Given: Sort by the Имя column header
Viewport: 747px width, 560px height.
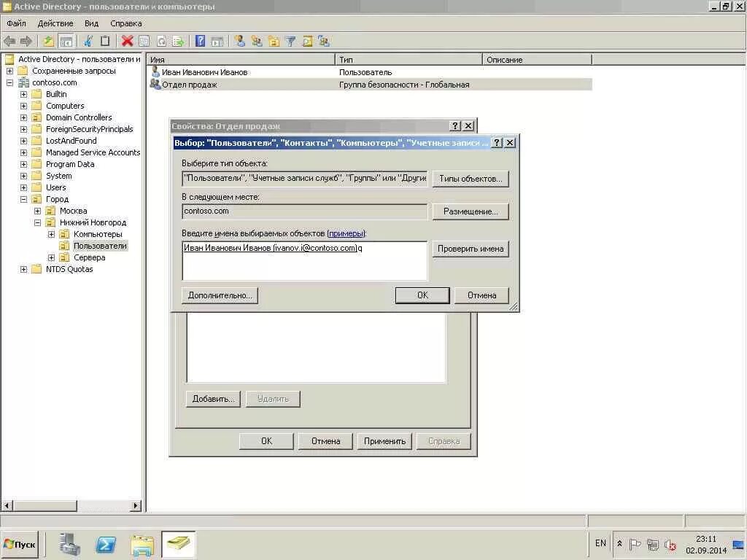Looking at the screenshot, I should tap(241, 60).
